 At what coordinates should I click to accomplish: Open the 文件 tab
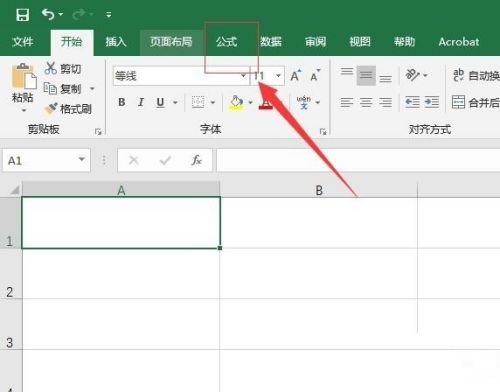[23, 42]
